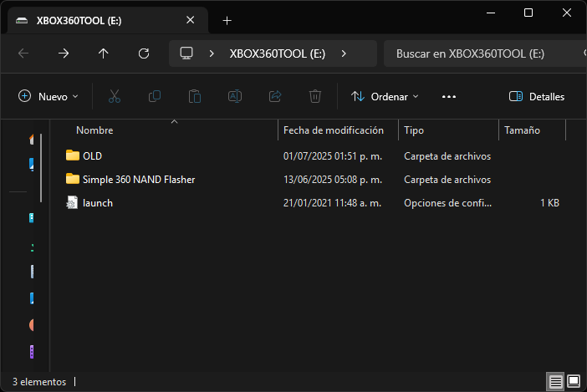The height and width of the screenshot is (392, 587).
Task: Select Simple 360 NAND Flasher folder name
Action: [x=139, y=180]
